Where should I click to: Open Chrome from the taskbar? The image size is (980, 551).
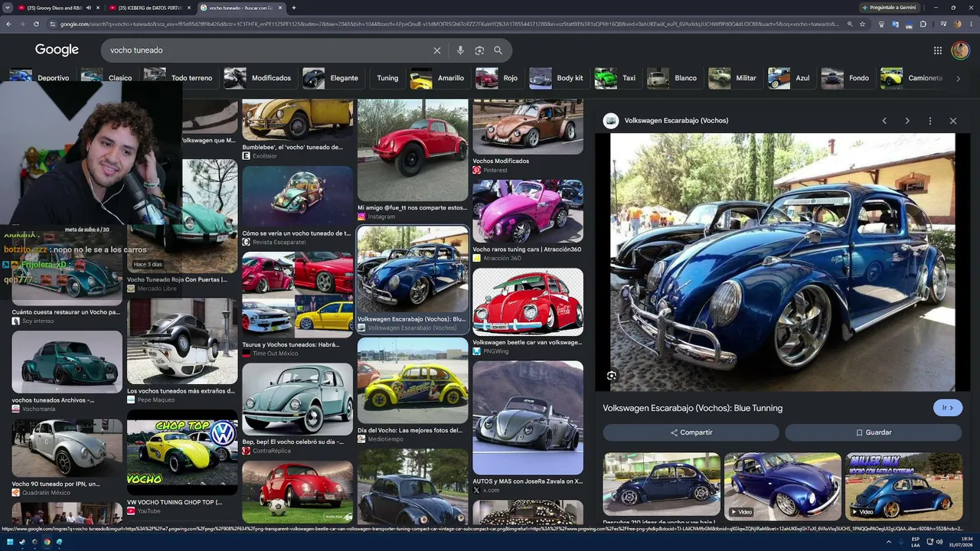(46, 542)
